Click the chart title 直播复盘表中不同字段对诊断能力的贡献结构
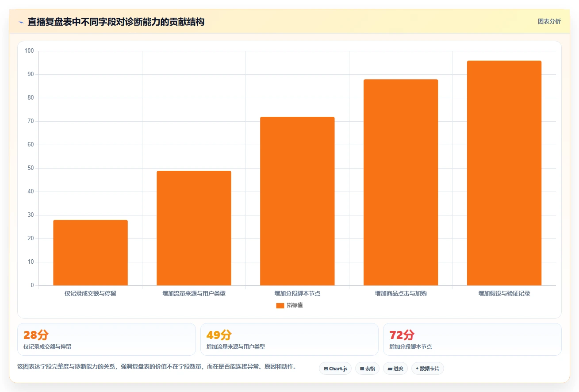Viewport: 579px width, 392px height. click(x=116, y=22)
